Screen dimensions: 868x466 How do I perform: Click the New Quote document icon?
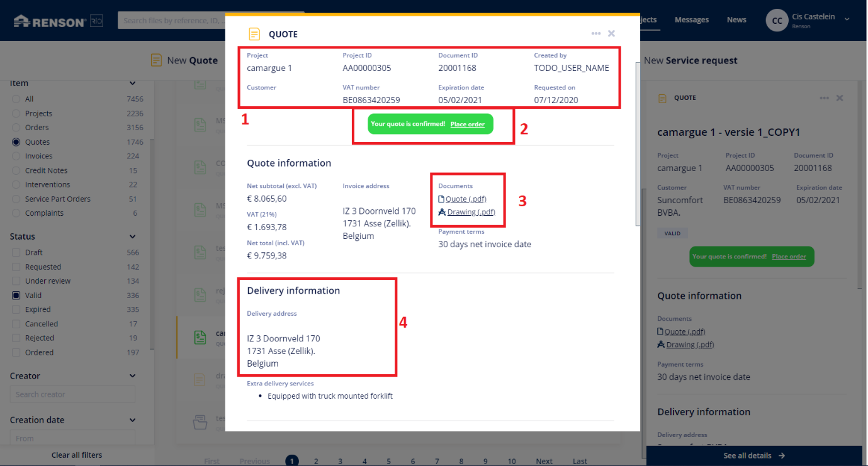156,60
